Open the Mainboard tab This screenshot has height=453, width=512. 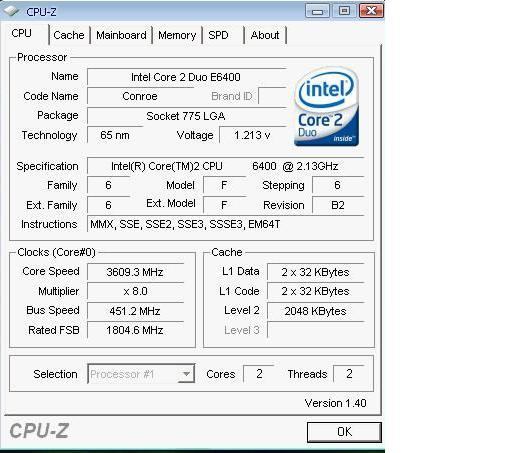121,35
